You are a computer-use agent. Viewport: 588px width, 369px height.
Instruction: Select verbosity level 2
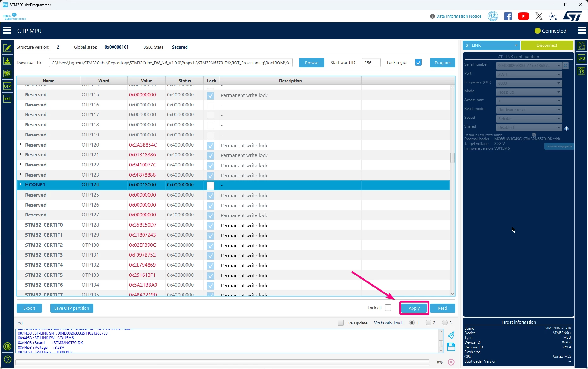[428, 323]
